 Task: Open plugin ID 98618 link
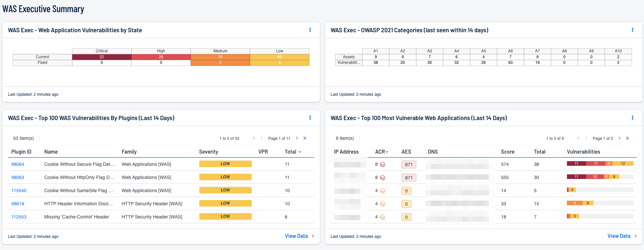click(x=18, y=204)
